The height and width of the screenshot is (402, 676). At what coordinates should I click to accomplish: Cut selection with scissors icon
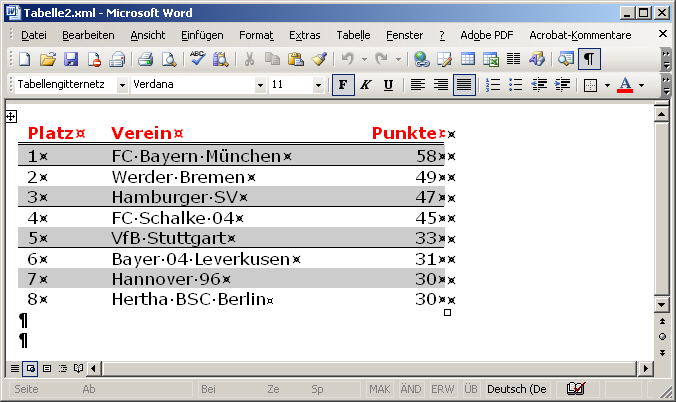(249, 59)
